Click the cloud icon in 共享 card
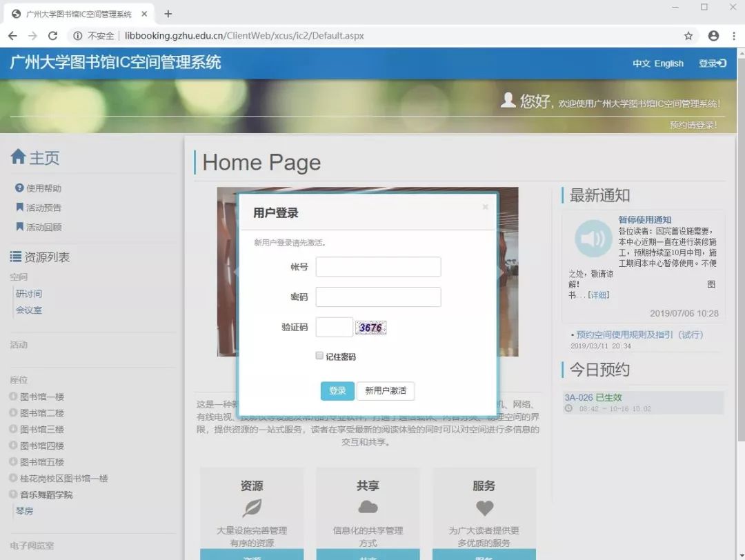This screenshot has height=560, width=745. pyautogui.click(x=368, y=508)
